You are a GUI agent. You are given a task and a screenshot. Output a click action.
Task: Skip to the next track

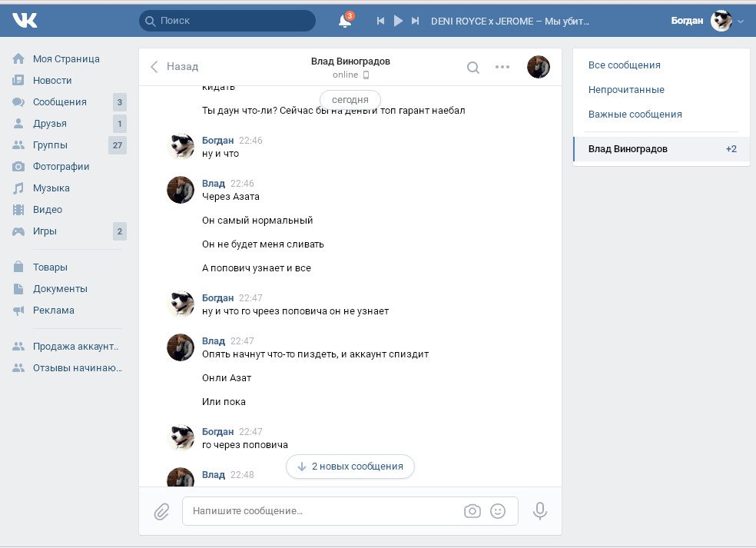coord(416,22)
